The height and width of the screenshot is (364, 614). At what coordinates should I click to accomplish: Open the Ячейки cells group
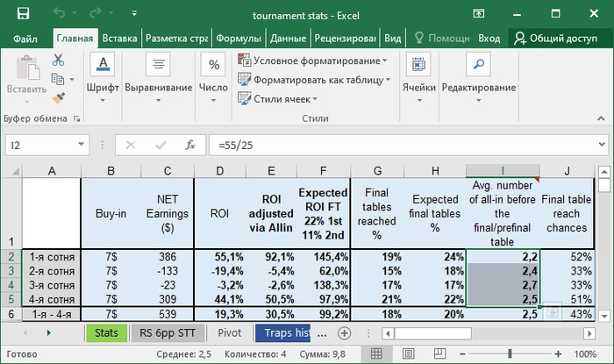[418, 78]
